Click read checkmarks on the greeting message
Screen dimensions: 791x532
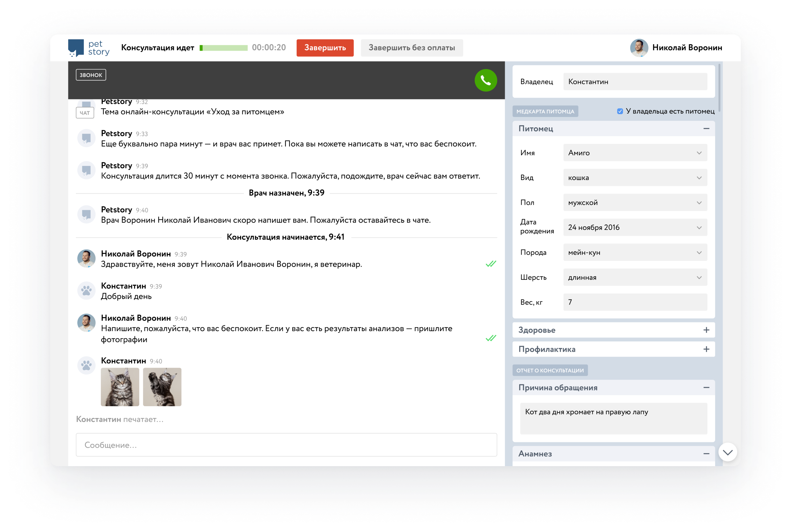(x=491, y=263)
